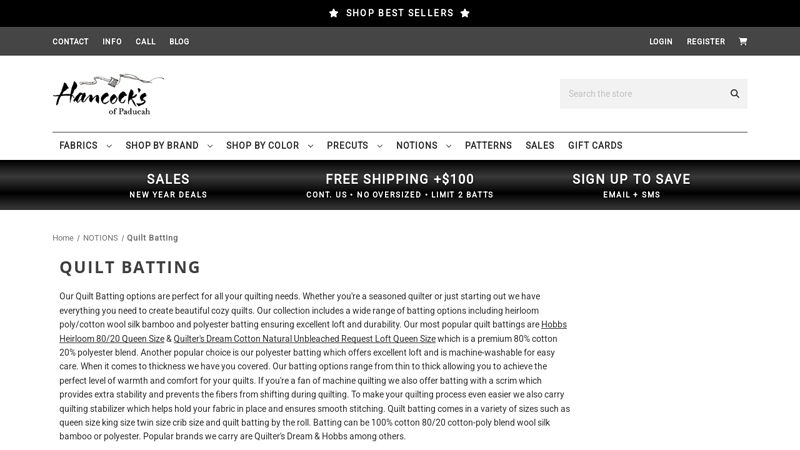Image resolution: width=800 pixels, height=450 pixels.
Task: Click the Home breadcrumb link
Action: point(63,238)
